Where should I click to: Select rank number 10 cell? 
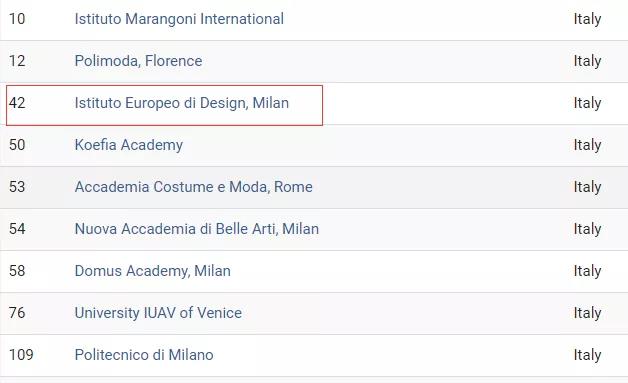tap(17, 19)
